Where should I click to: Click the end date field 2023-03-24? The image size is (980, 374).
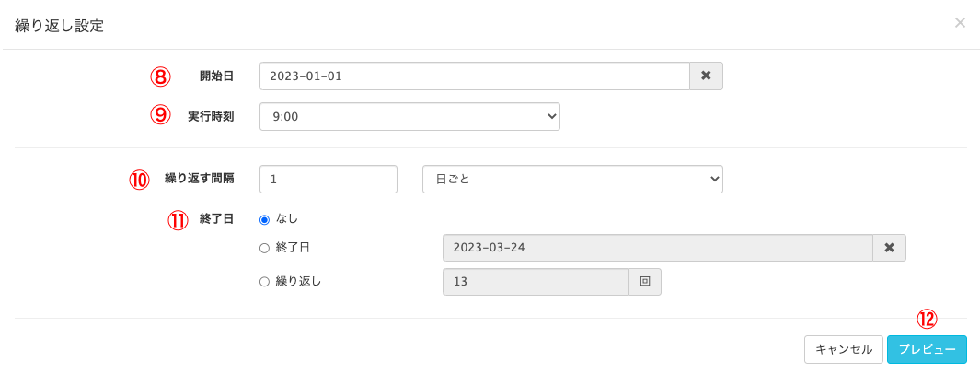[x=657, y=248]
